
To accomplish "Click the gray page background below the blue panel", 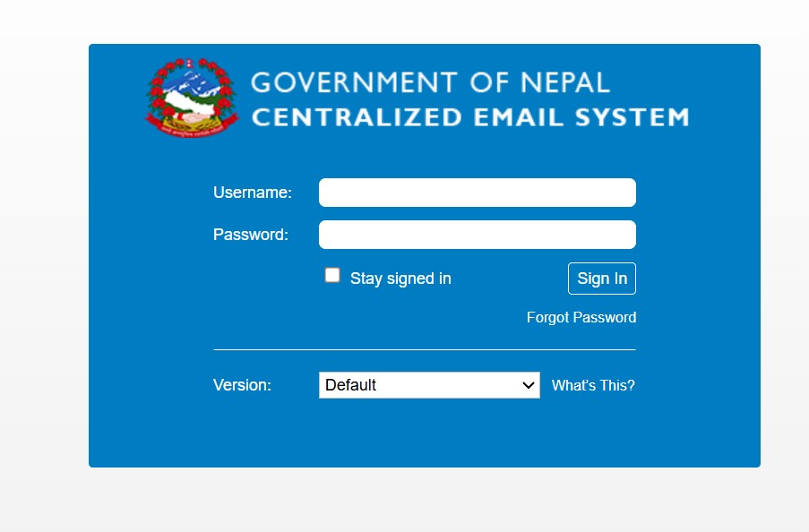I will pos(403,502).
